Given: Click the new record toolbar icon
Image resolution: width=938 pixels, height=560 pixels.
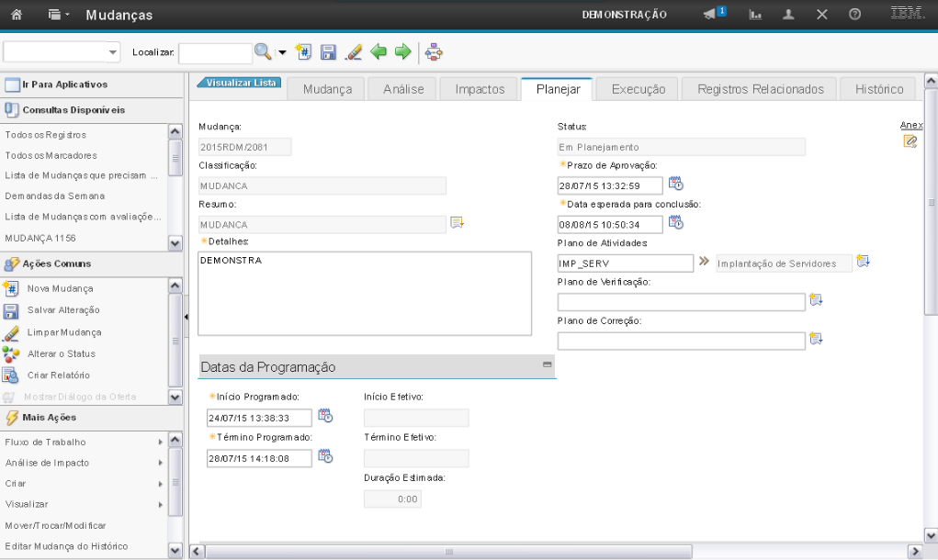Looking at the screenshot, I should pyautogui.click(x=304, y=52).
